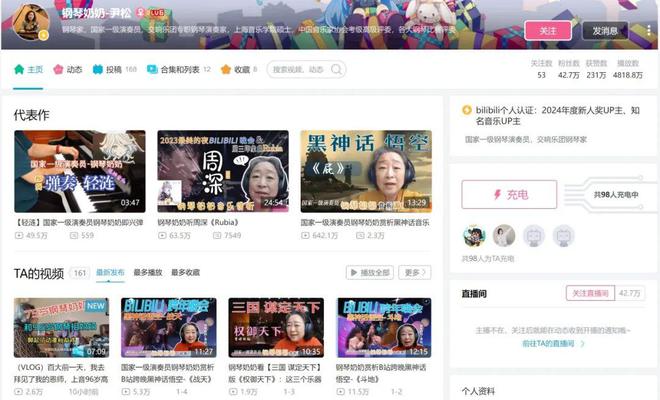Select the 主页 home tab
660x400 pixels.
[29, 69]
